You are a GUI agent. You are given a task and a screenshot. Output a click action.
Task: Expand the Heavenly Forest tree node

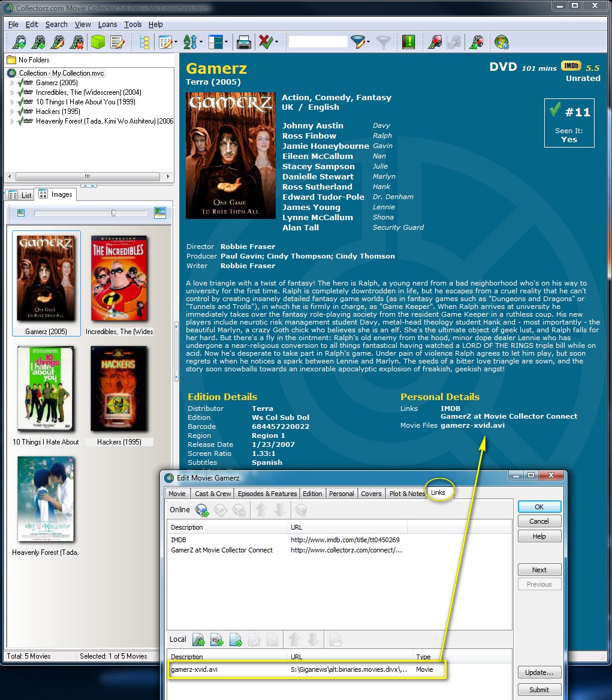point(12,121)
